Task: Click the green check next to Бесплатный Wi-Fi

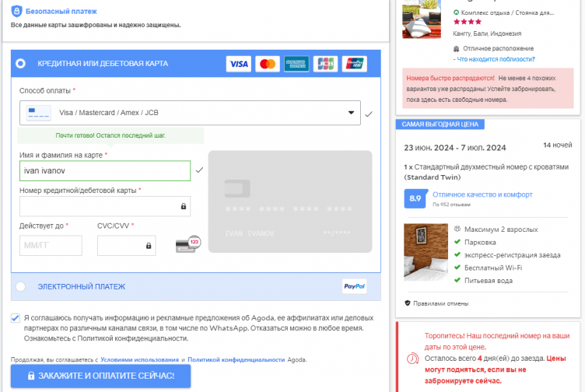Action: tap(457, 267)
